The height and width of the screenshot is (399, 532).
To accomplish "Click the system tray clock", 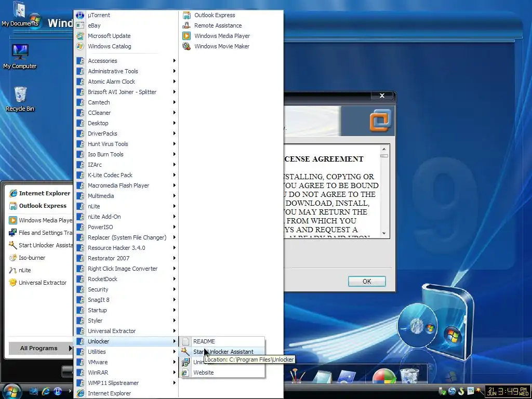I will pyautogui.click(x=508, y=392).
